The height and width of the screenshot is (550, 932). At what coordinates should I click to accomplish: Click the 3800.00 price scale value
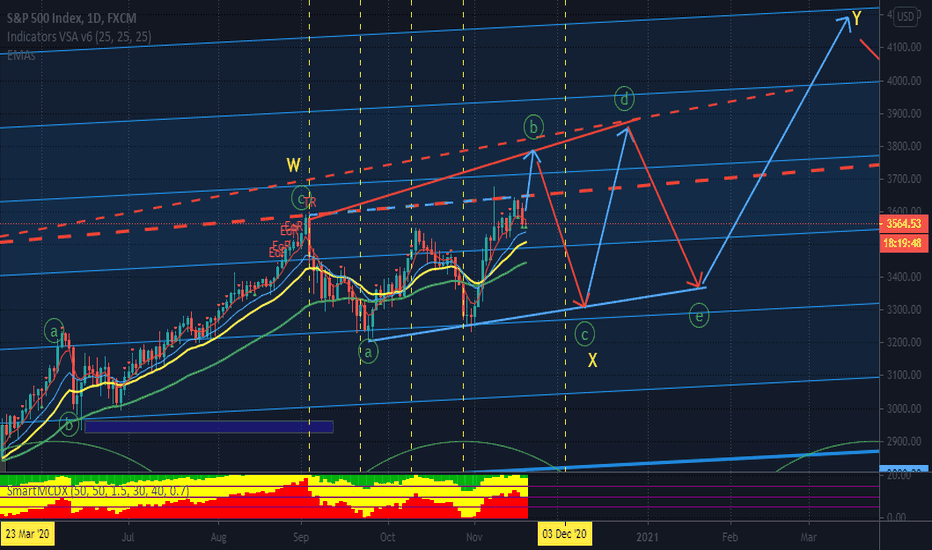[904, 146]
